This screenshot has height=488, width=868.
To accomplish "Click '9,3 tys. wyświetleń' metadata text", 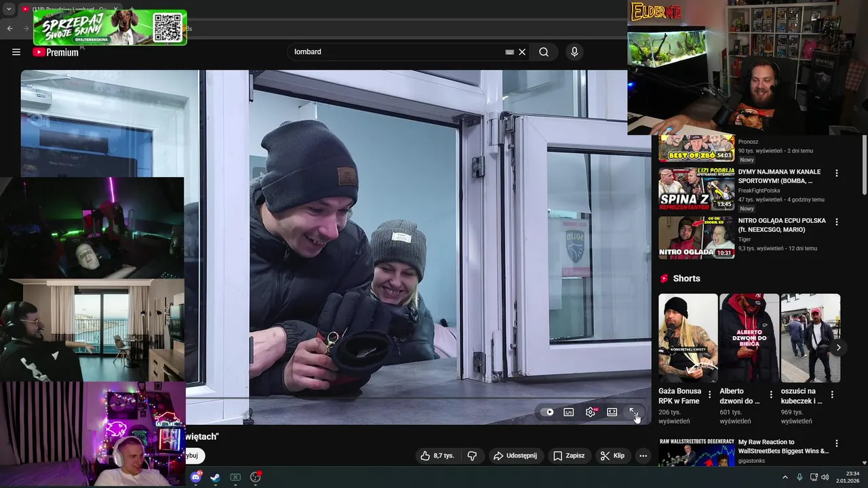I will 759,249.
